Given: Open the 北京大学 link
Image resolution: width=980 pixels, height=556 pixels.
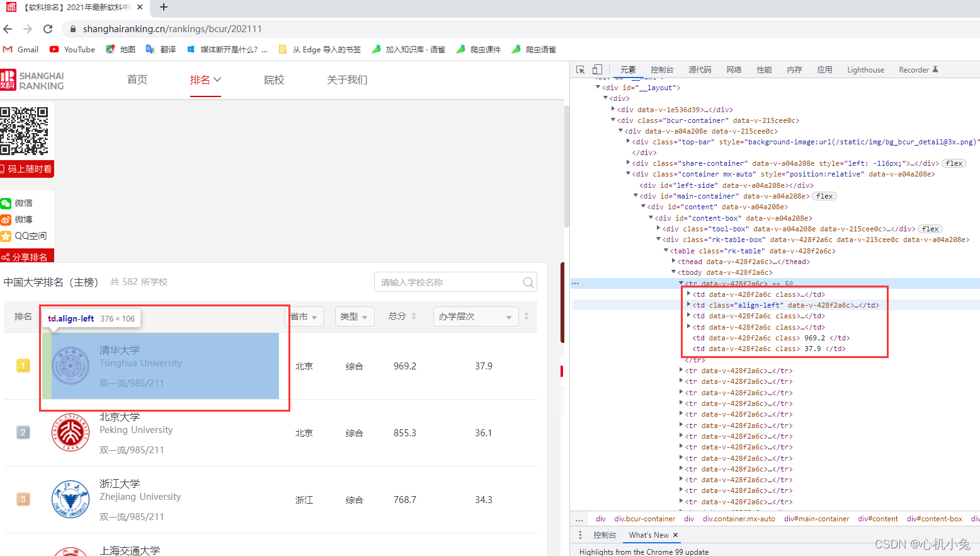Looking at the screenshot, I should point(120,417).
